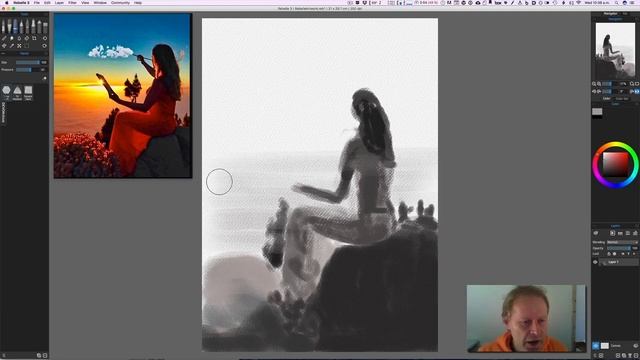This screenshot has height=360, width=640.
Task: Select the first brush tool in Tools panel
Action: (x=3, y=27)
